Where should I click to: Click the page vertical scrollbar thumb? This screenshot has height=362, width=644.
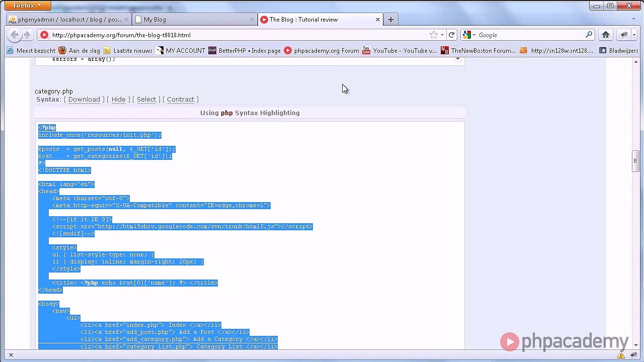[x=635, y=161]
